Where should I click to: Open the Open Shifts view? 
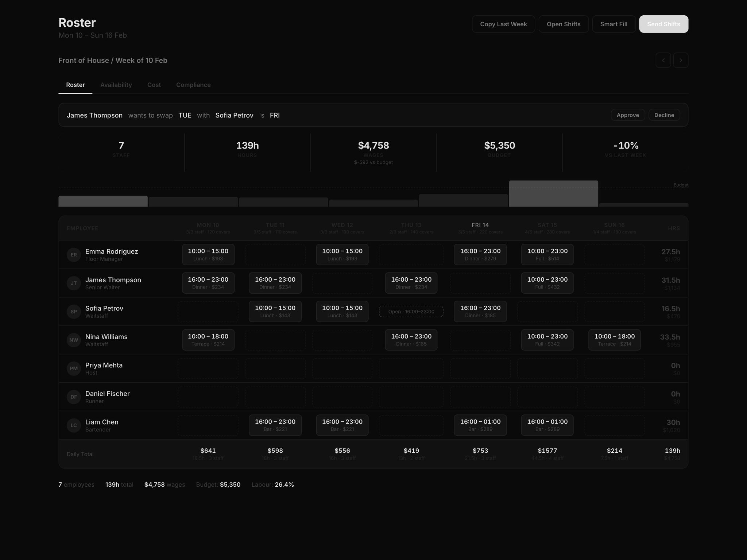coord(564,24)
